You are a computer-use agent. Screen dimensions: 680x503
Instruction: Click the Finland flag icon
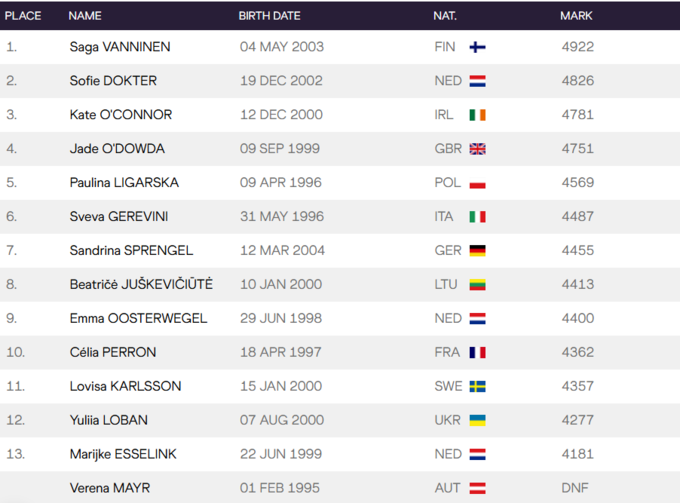tap(478, 47)
